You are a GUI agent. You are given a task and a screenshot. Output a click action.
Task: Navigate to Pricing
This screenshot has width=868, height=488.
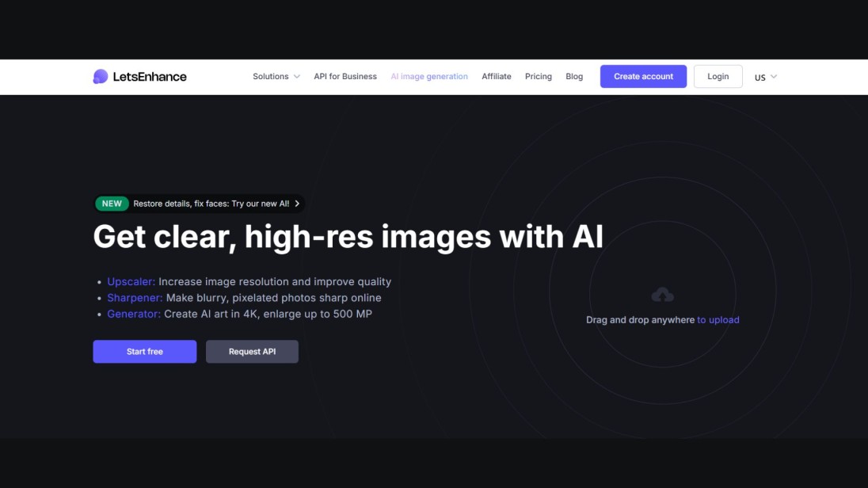538,76
